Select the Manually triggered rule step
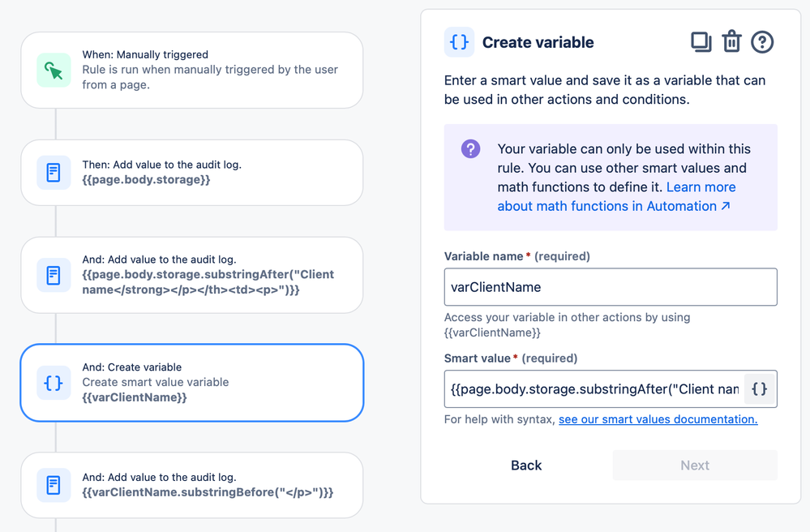Viewport: 810px width, 532px height. tap(192, 70)
